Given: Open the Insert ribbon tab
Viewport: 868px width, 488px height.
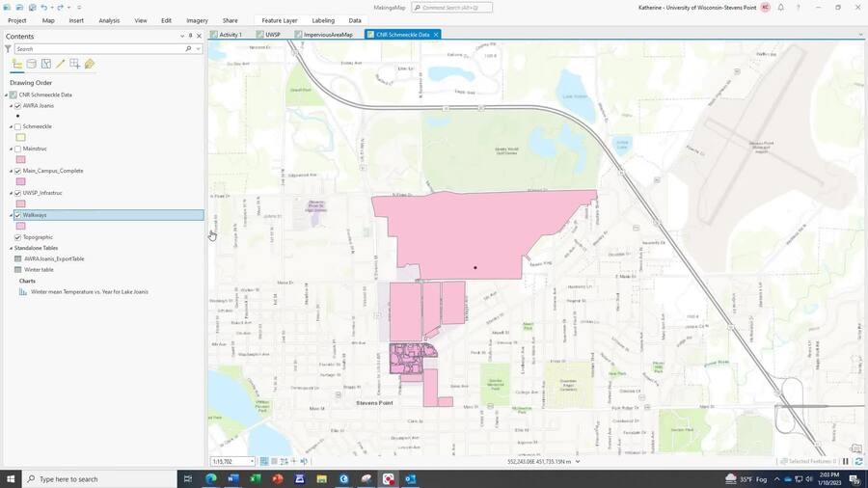Looking at the screenshot, I should 76,20.
